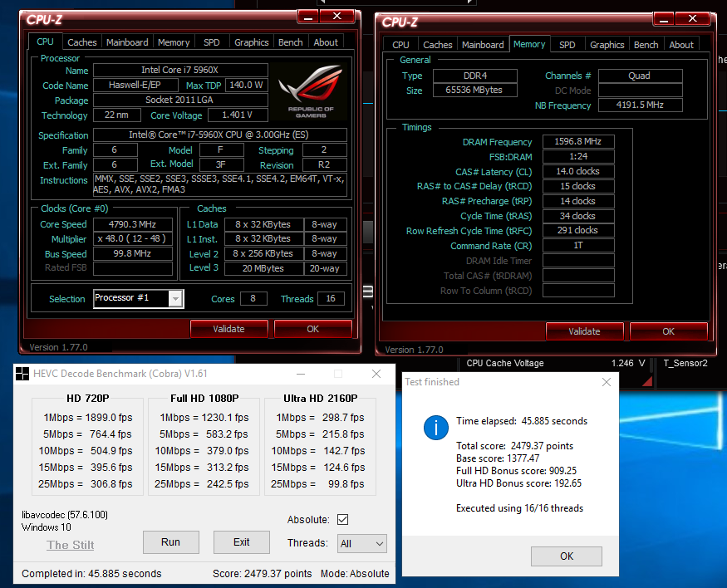
Task: Click the processor Name field Intel Core i7 5960X
Action: 180,70
